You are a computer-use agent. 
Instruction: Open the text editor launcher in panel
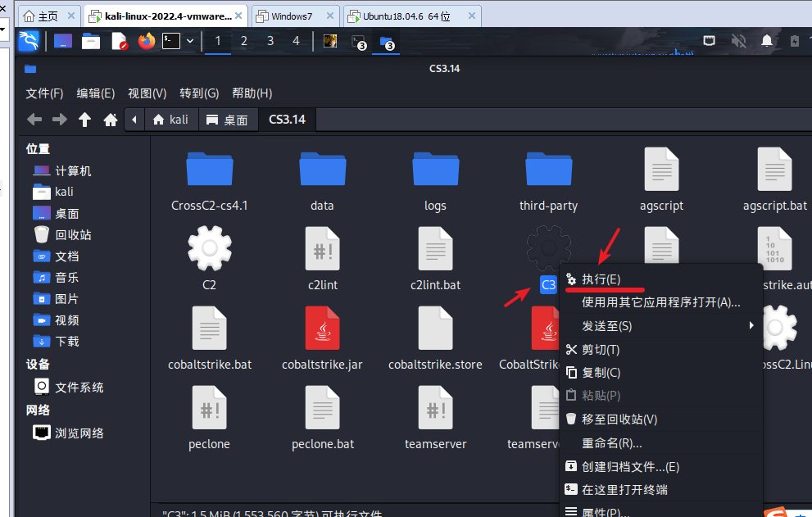119,41
